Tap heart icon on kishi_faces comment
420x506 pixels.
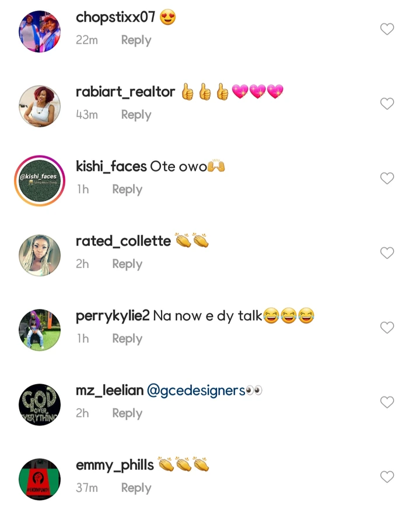pos(387,178)
